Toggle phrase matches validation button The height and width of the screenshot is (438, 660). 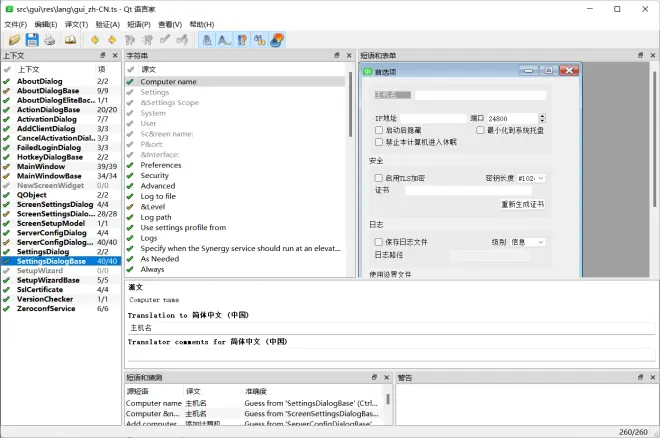[242, 40]
